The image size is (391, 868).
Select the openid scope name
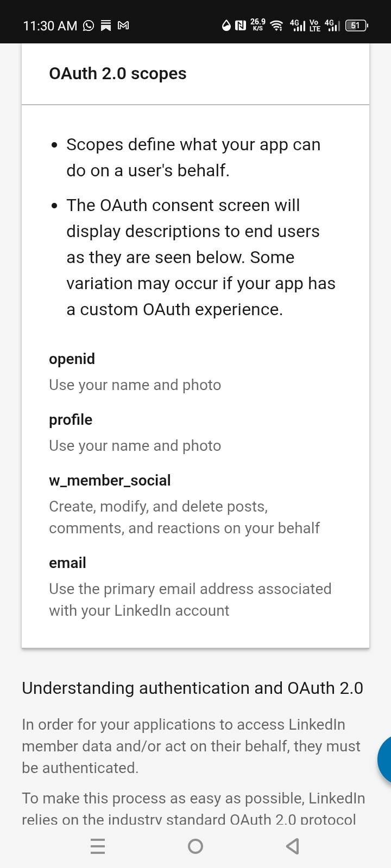(72, 359)
